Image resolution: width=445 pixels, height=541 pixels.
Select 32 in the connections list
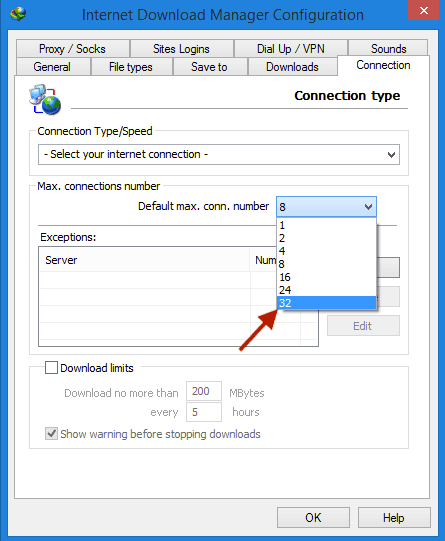(x=326, y=303)
